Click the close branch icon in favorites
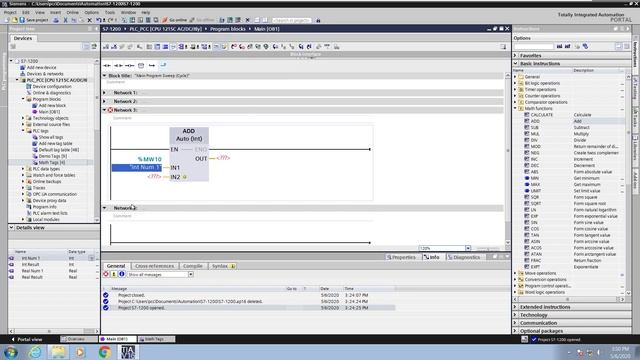 [163, 65]
